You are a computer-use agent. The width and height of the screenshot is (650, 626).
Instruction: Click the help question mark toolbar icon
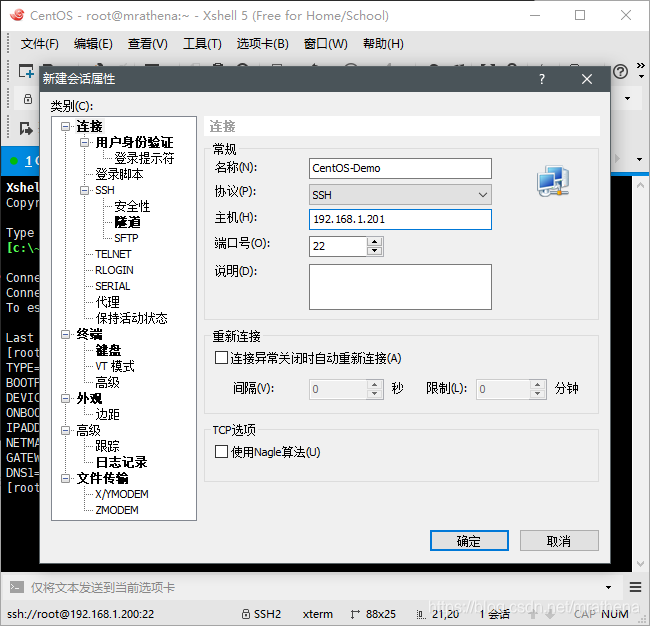click(620, 72)
